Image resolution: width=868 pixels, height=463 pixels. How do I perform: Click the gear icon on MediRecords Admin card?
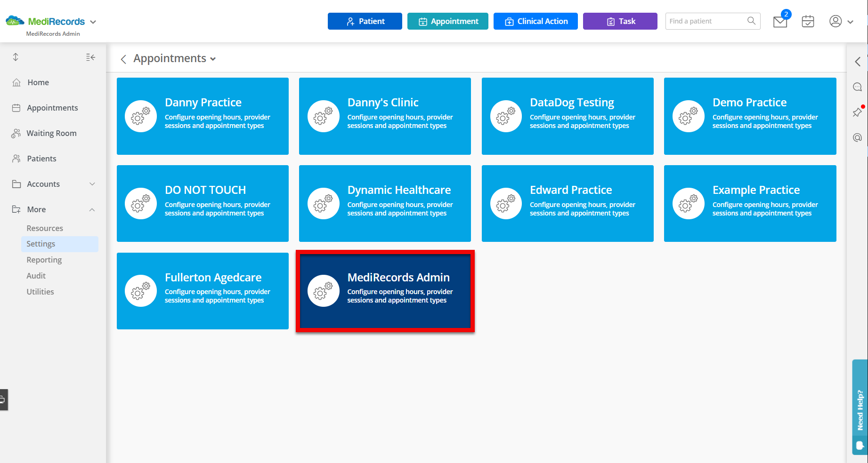coord(323,291)
